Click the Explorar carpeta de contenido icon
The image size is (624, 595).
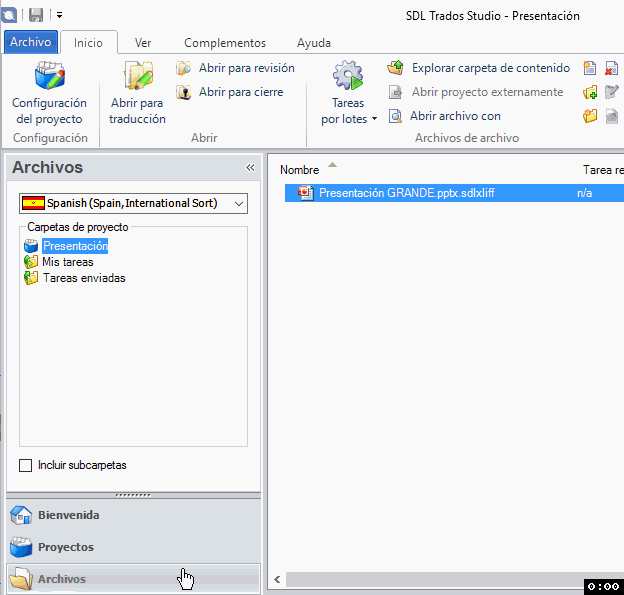tap(395, 68)
